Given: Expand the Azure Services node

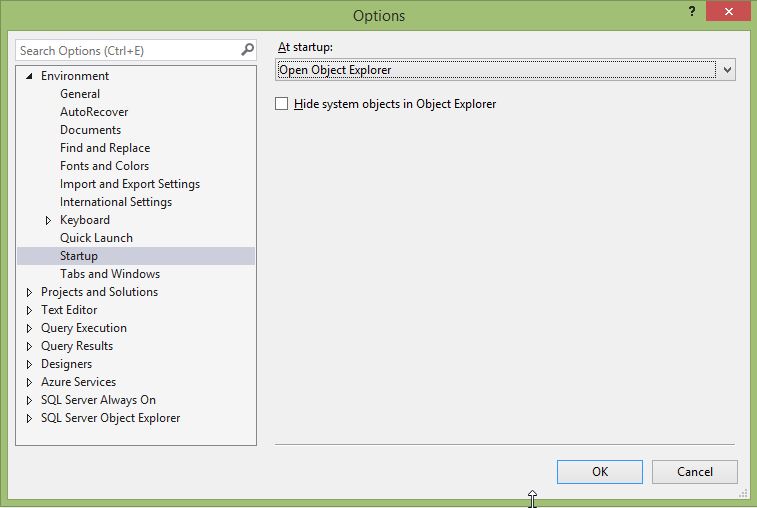Looking at the screenshot, I should coord(29,382).
